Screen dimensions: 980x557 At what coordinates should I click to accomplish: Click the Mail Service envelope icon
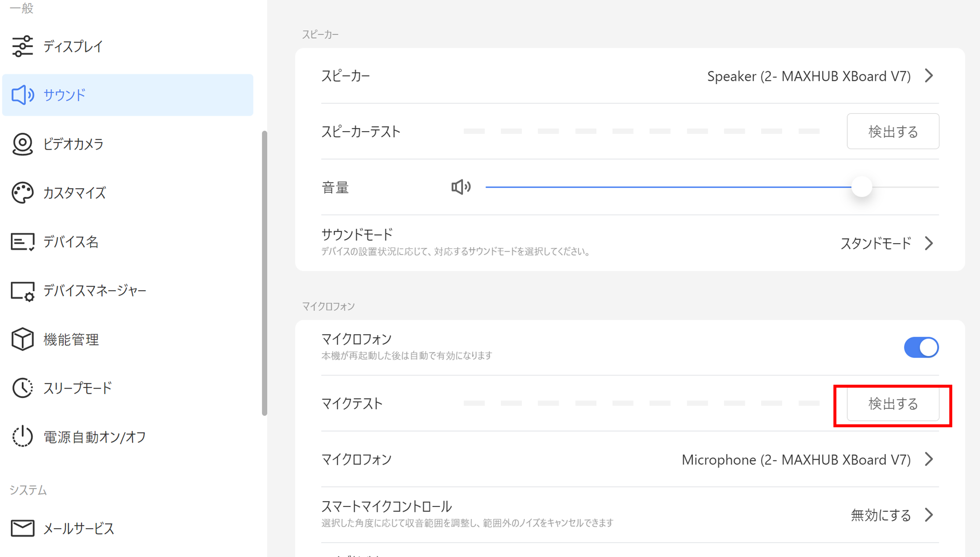point(22,528)
